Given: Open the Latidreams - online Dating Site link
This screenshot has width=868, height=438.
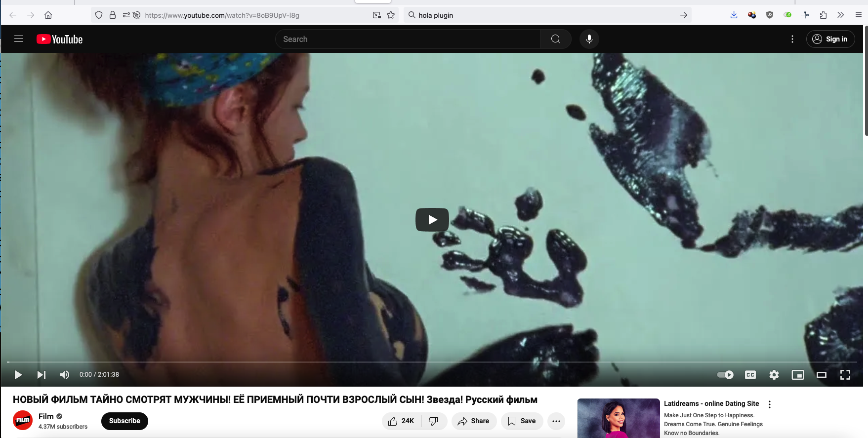Looking at the screenshot, I should click(711, 403).
